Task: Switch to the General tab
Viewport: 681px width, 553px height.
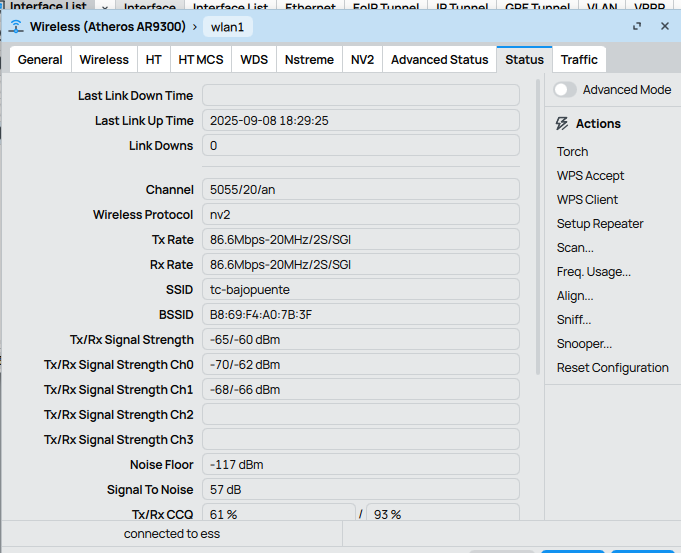Action: (40, 60)
